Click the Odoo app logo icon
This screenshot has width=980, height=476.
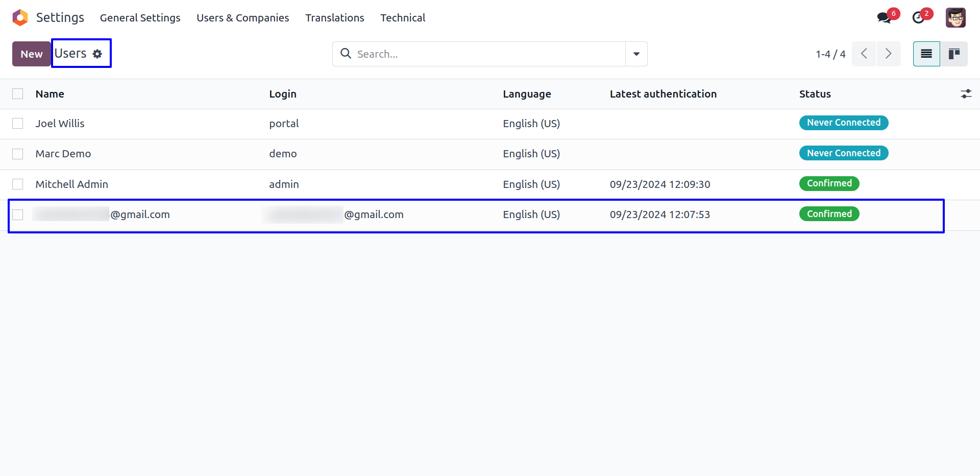pyautogui.click(x=20, y=17)
